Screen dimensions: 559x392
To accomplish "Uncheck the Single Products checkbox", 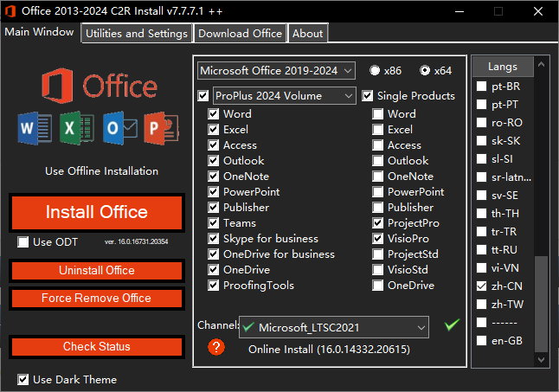I will (368, 96).
